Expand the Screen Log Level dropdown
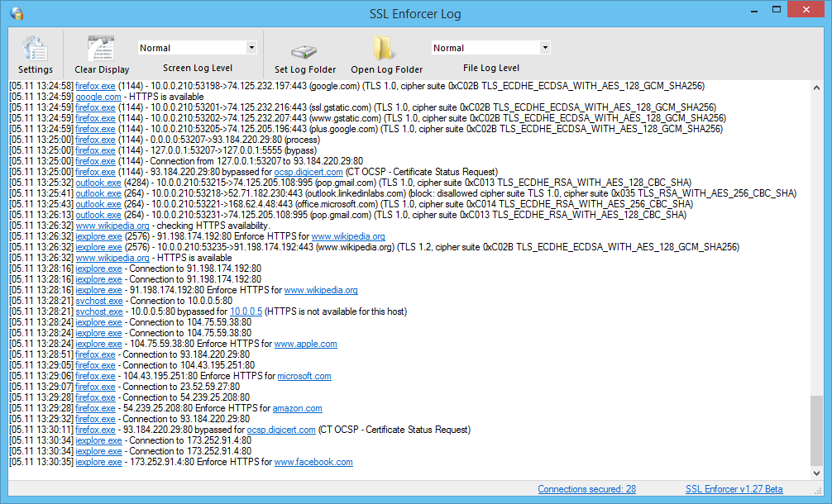This screenshot has height=504, width=832. click(x=251, y=48)
